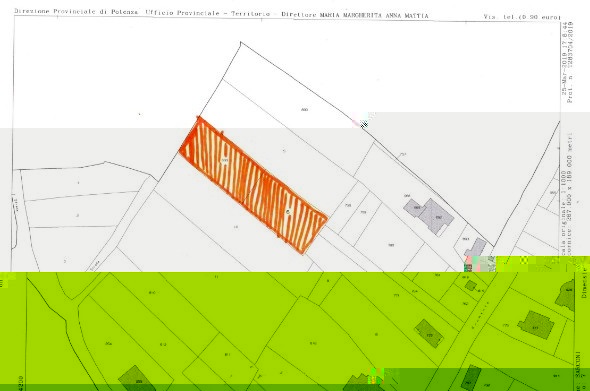Viewport: 590px width, 391px height.
Task: Click parcel 758 next to the hatched area
Action: (348, 205)
